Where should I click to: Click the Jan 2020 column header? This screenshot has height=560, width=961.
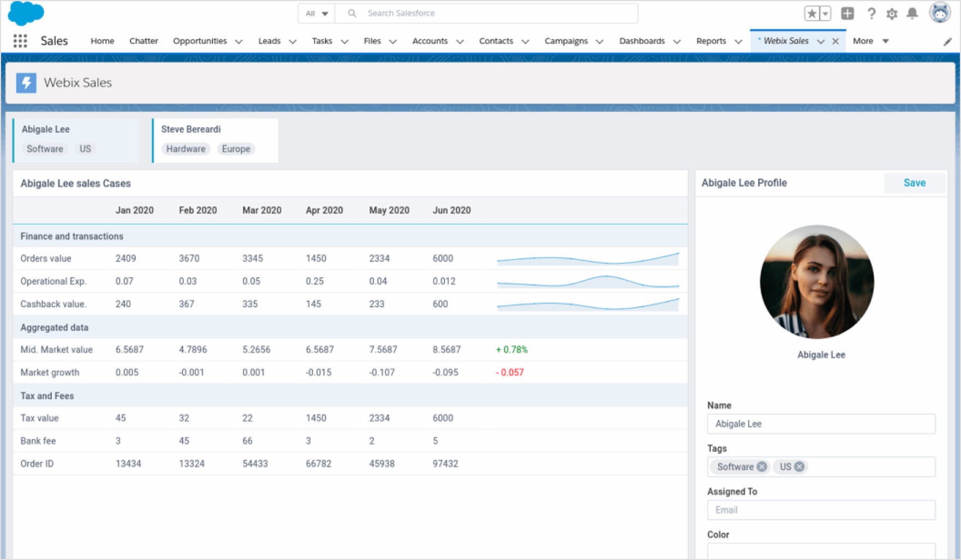click(x=134, y=211)
